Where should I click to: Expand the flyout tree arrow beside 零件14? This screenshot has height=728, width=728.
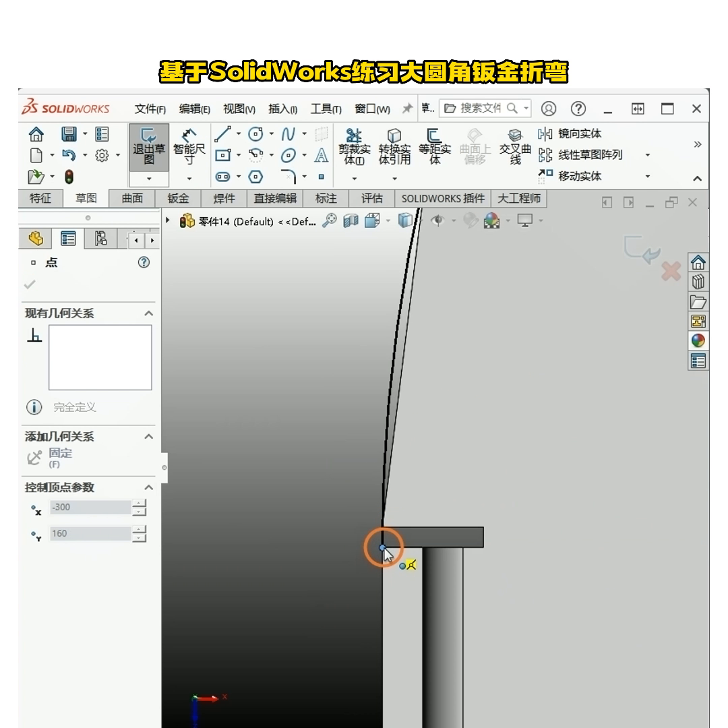168,220
